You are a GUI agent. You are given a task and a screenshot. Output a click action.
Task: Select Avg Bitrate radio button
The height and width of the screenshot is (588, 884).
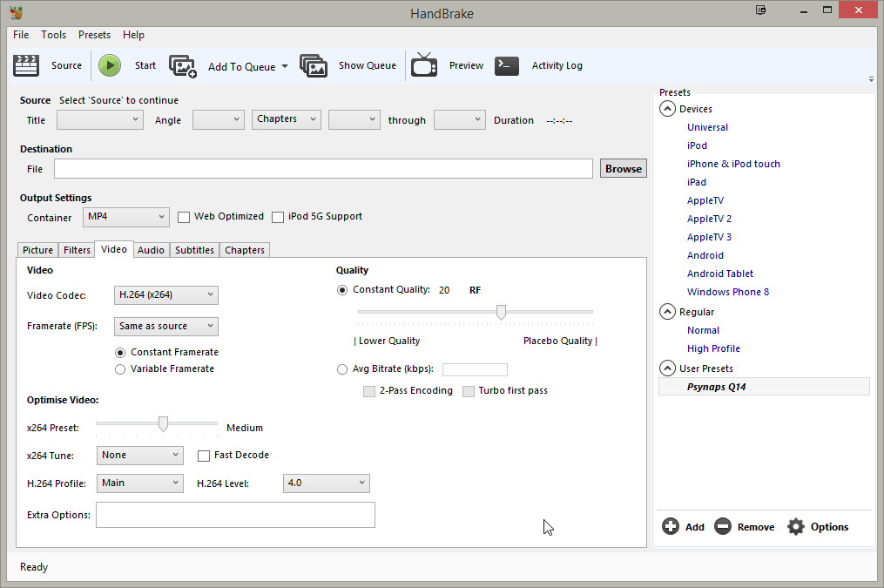click(x=342, y=370)
